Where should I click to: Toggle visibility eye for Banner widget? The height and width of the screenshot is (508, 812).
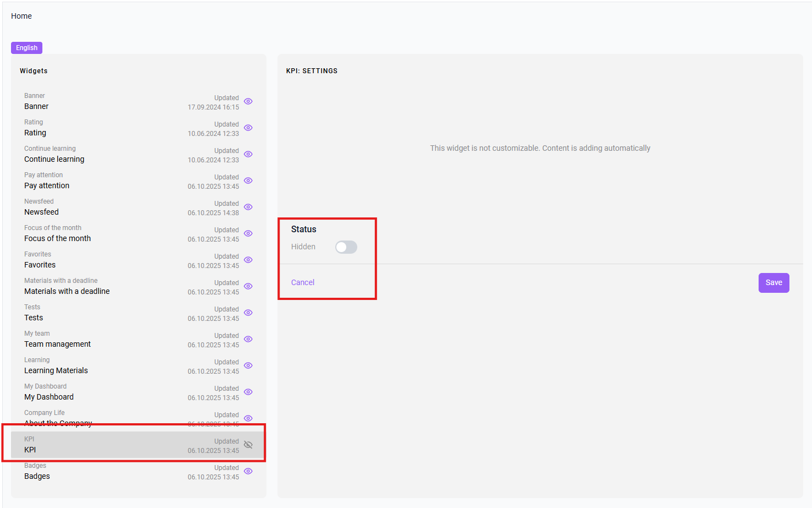(248, 101)
